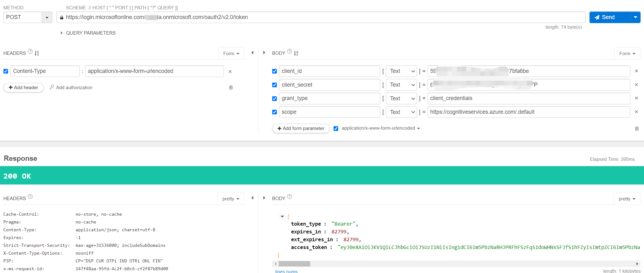
Task: Click Add form parameter button
Action: [301, 128]
